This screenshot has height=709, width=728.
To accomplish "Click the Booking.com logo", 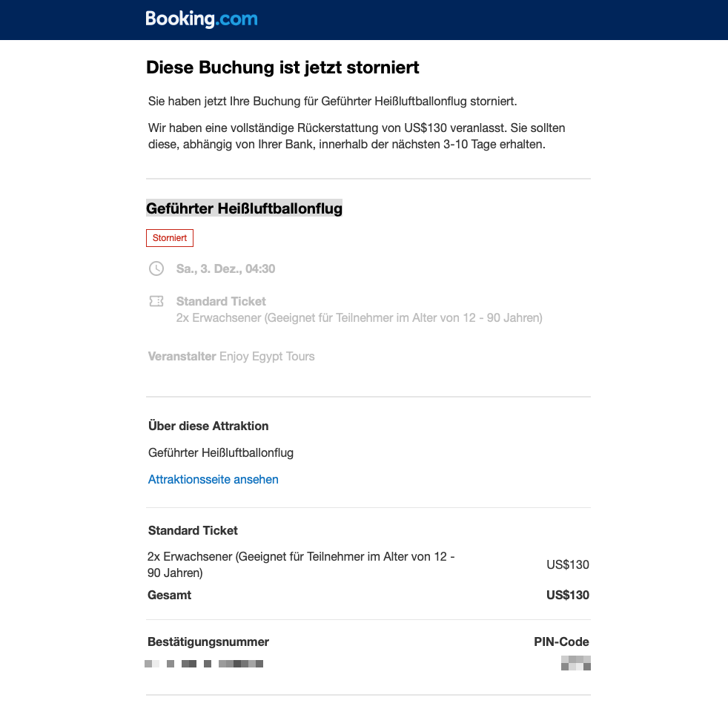I will [202, 19].
